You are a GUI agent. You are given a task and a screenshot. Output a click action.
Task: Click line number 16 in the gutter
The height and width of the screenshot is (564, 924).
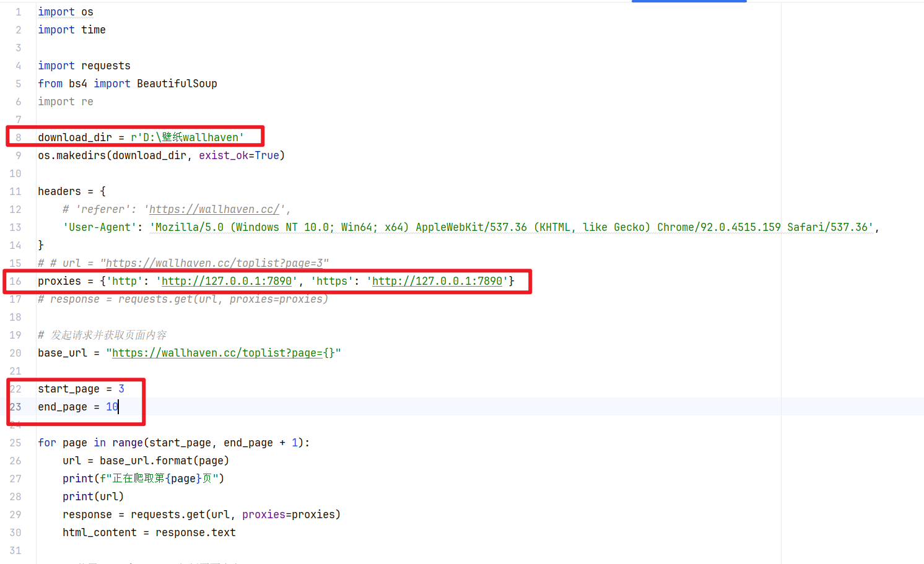click(15, 281)
